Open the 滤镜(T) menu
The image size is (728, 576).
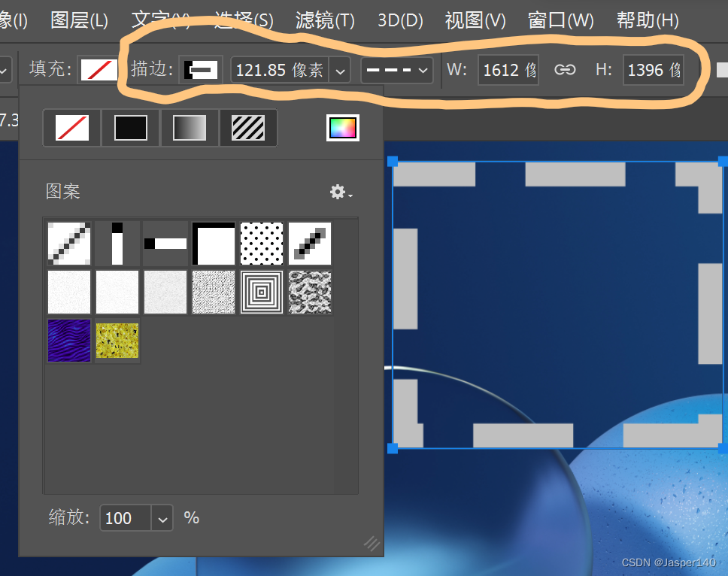coord(325,20)
